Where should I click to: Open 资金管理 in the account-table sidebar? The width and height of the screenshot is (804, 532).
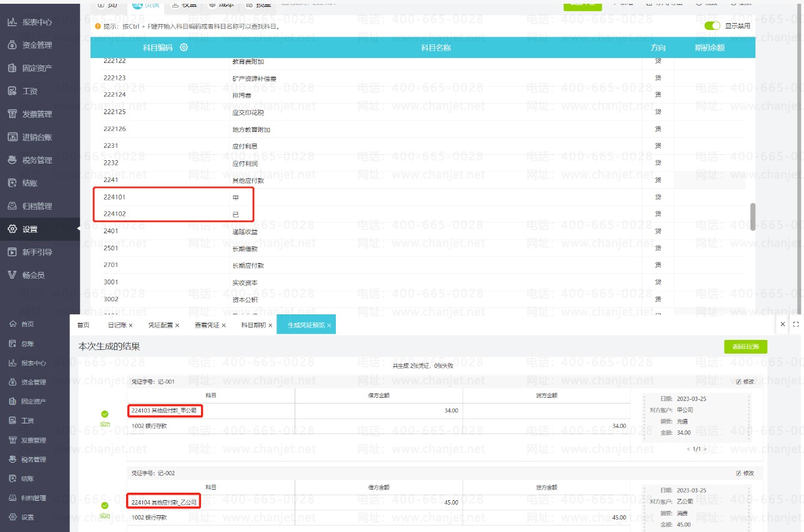(37, 45)
